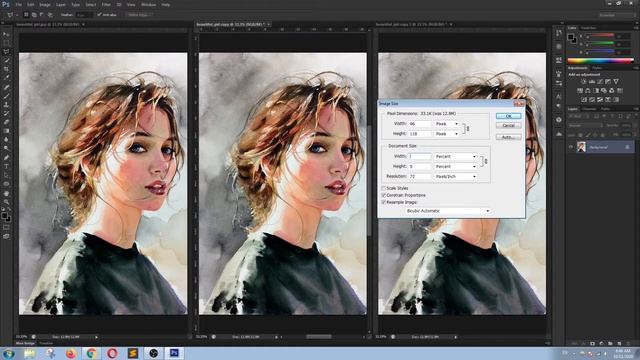Select the Dodge tool

pos(6,149)
